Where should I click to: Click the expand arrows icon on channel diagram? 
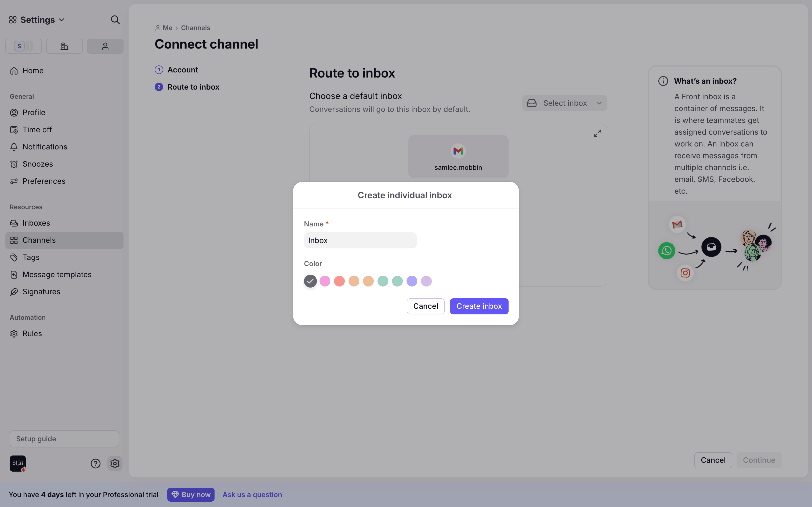(597, 134)
